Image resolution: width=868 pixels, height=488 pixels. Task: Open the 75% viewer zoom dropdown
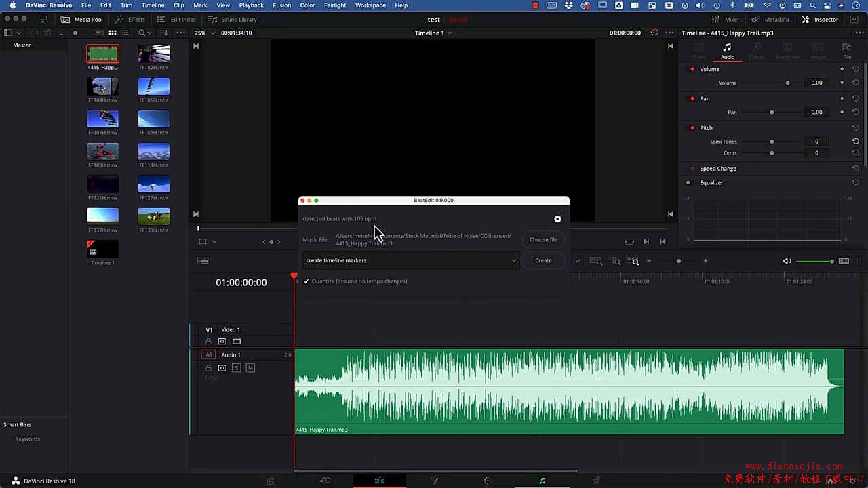point(205,33)
